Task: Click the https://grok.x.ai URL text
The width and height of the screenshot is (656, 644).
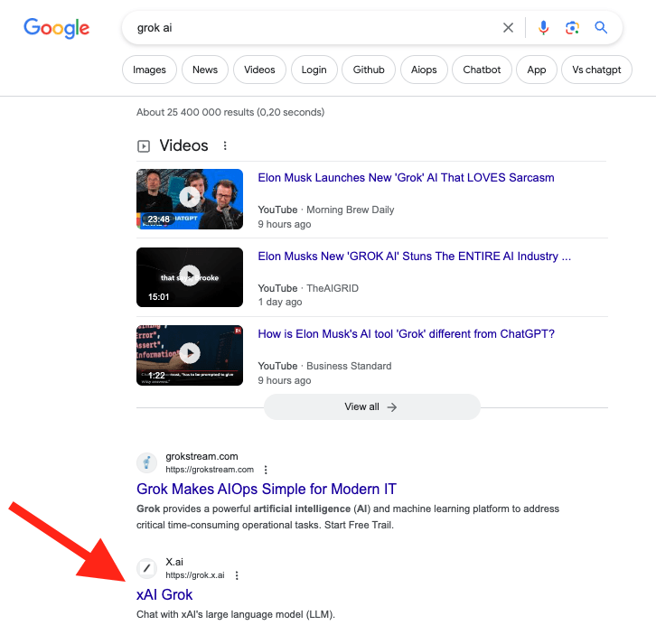Action: point(195,575)
